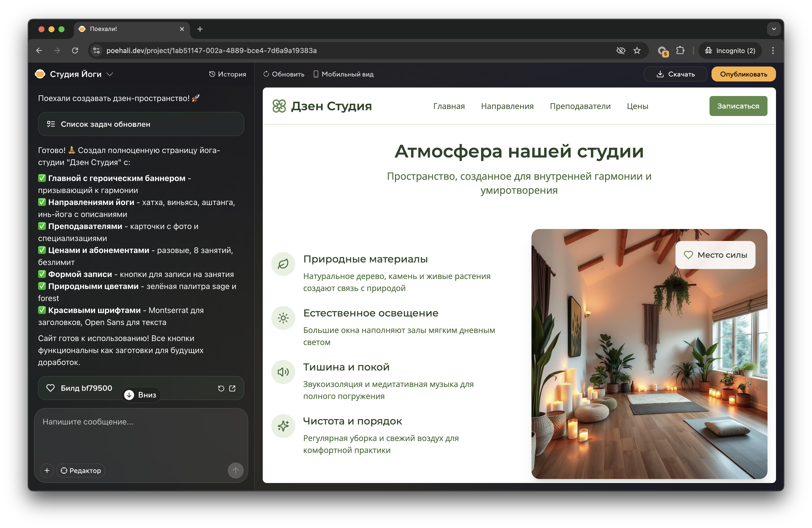Go to Цены nav item
Screen dimensions: 812x528
(x=637, y=106)
